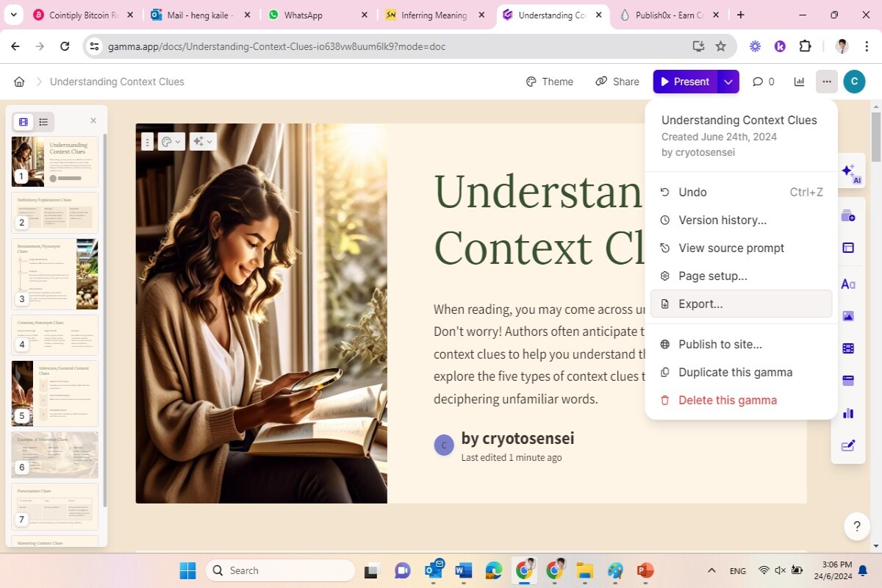Choose Publish to site menu item
This screenshot has height=588, width=882.
point(741,344)
